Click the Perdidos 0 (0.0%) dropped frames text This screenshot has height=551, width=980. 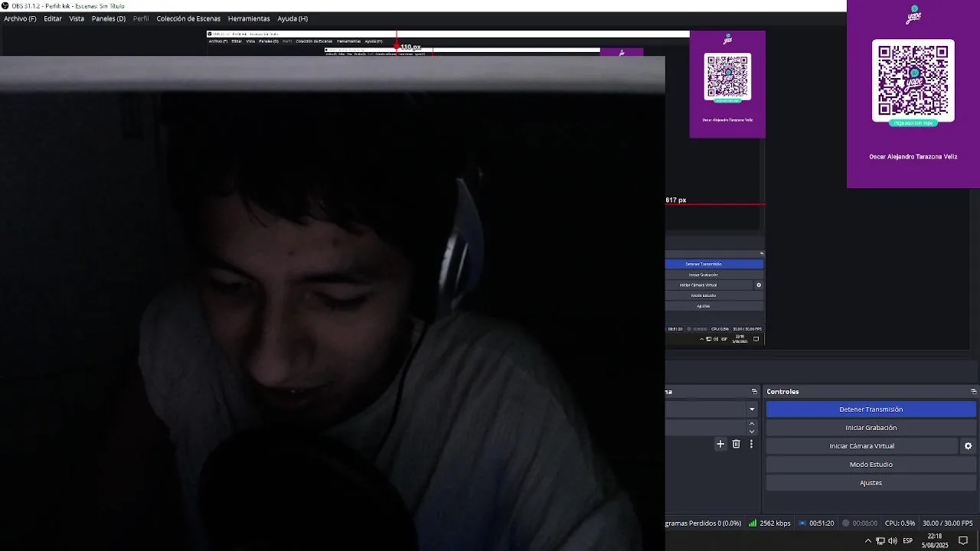(714, 523)
